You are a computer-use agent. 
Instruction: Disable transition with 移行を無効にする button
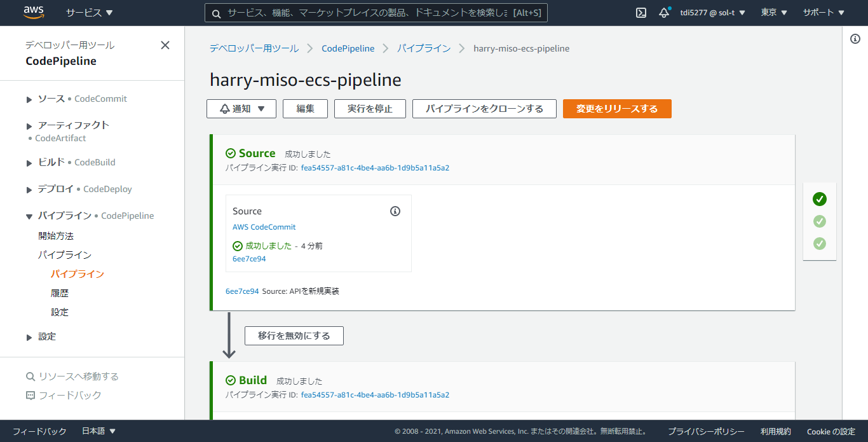click(294, 336)
